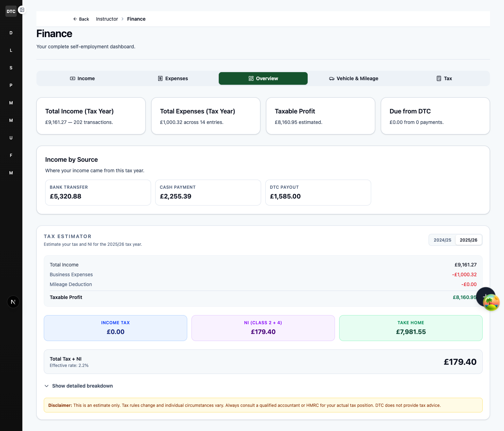The width and height of the screenshot is (504, 431).
Task: Open the sidebar item labeled F
Action: click(x=11, y=155)
